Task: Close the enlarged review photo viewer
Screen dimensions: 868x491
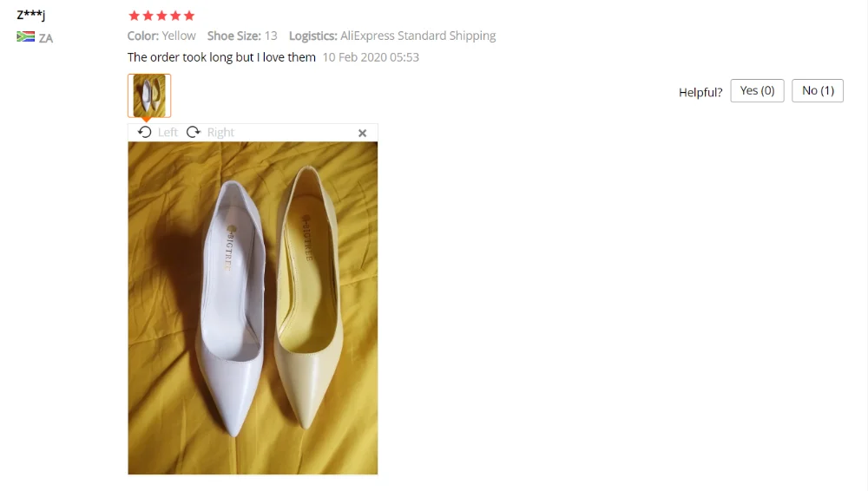Action: tap(363, 133)
